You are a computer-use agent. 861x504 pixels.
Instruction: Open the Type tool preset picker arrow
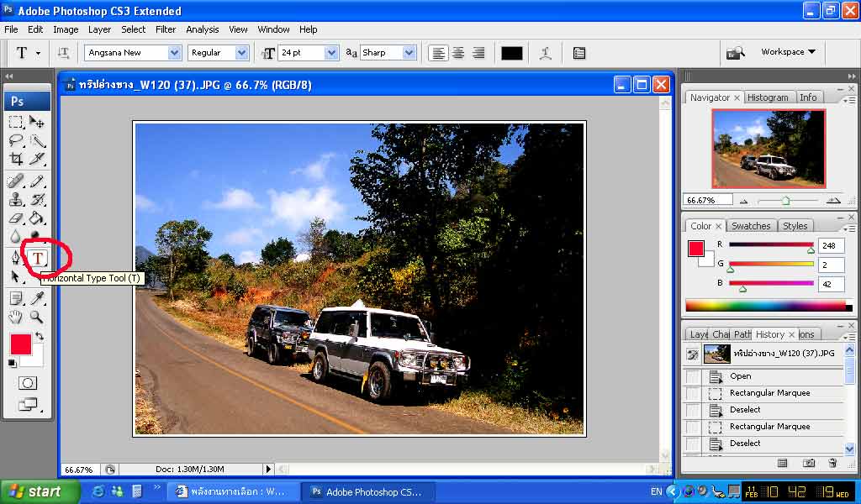38,53
